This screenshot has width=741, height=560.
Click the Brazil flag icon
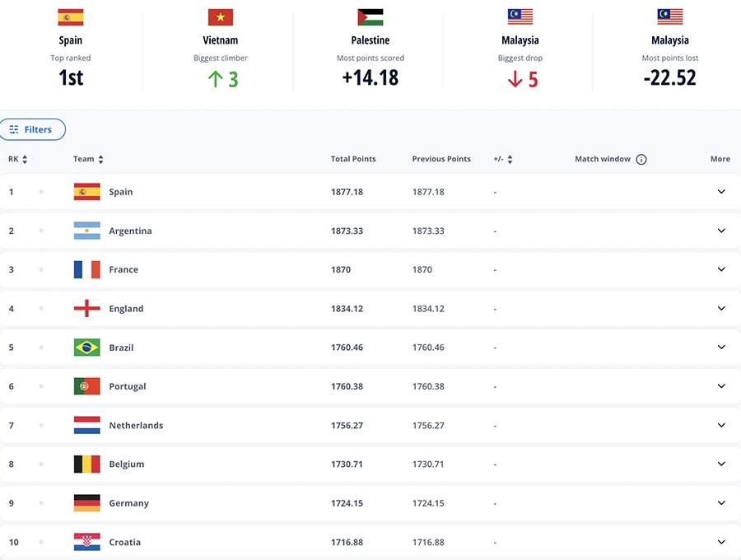tap(86, 348)
